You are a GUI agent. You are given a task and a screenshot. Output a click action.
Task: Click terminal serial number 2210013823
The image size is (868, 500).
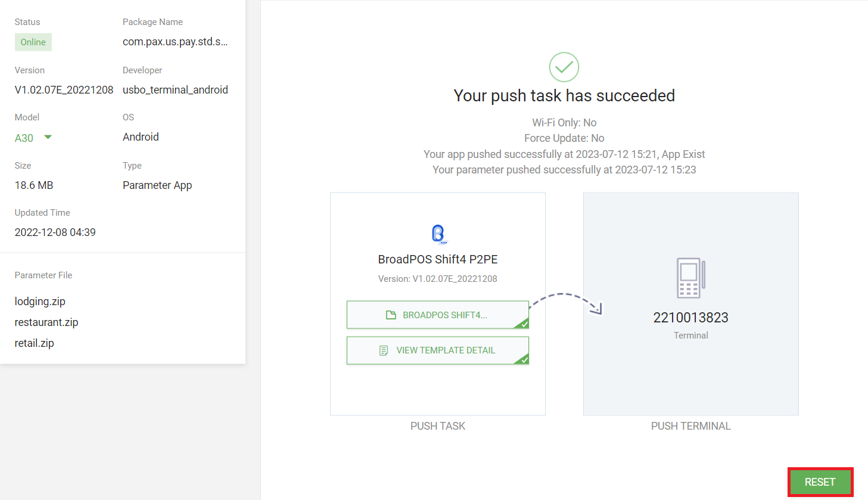pyautogui.click(x=690, y=318)
